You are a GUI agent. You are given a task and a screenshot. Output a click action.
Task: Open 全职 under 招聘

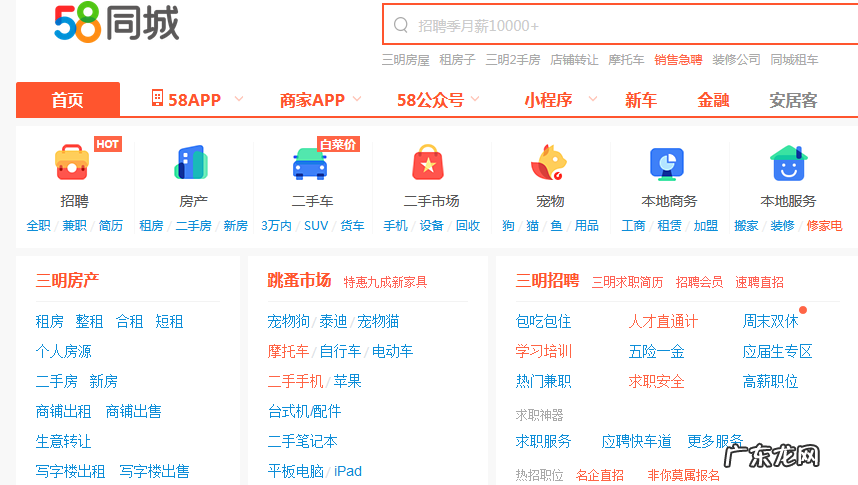pyautogui.click(x=38, y=226)
